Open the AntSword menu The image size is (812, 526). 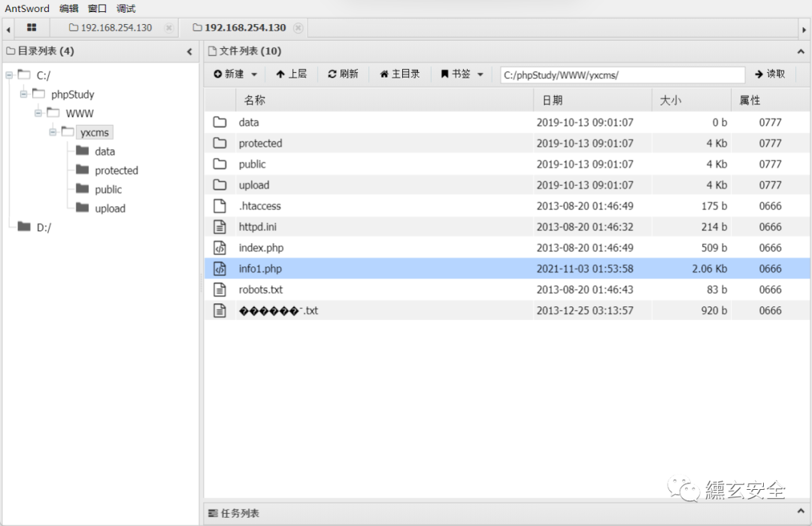27,9
